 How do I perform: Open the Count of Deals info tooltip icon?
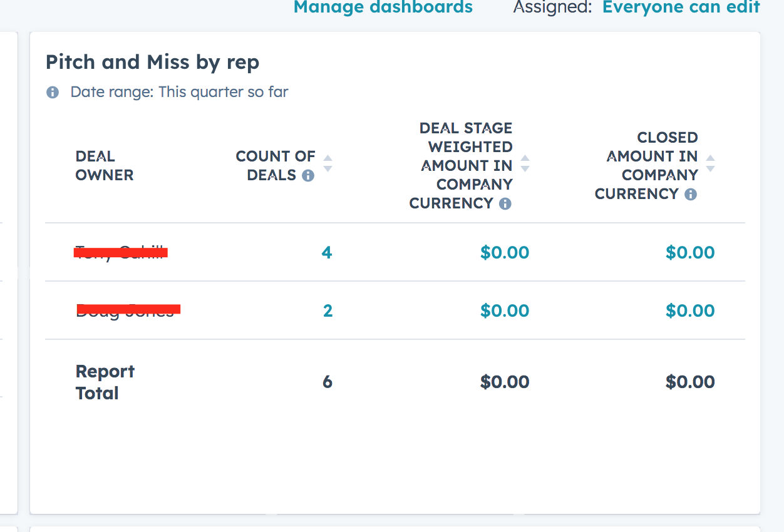pos(307,176)
